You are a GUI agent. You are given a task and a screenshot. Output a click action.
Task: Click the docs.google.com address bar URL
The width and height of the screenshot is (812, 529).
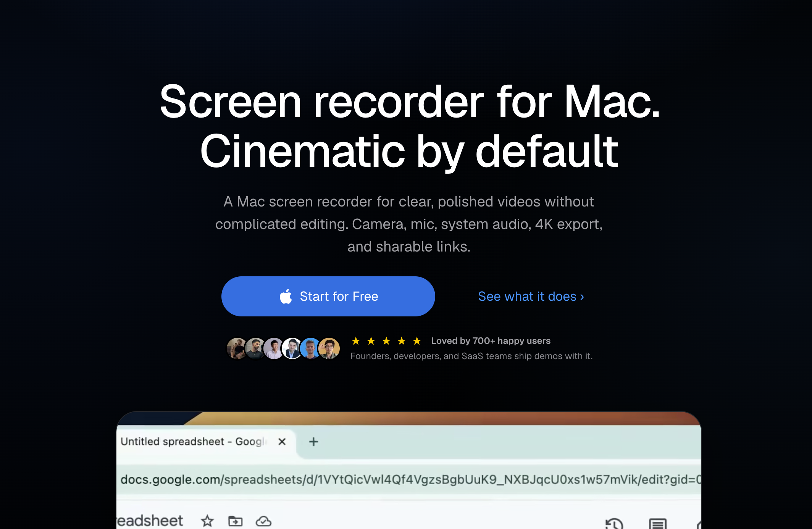pyautogui.click(x=410, y=479)
